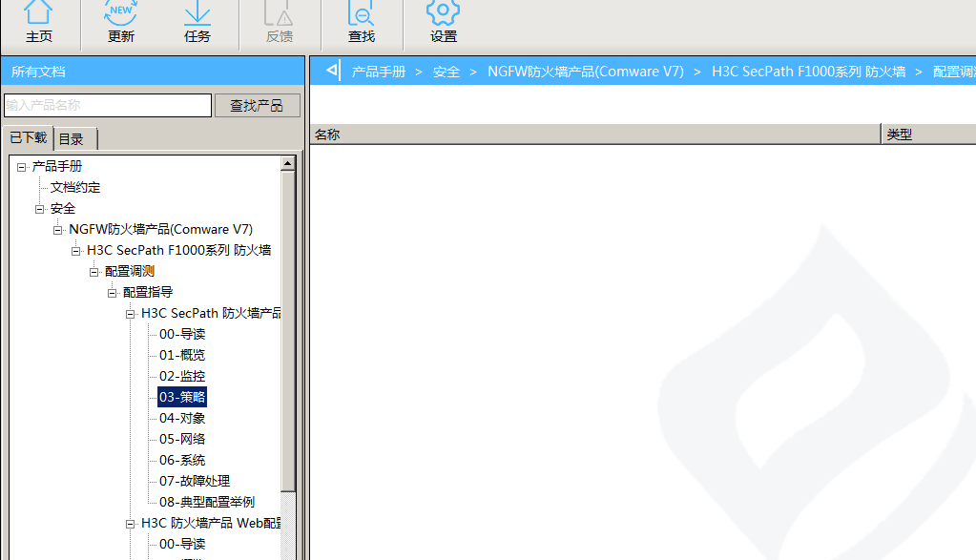The width and height of the screenshot is (976, 560).
Task: Sort by the 类型 column header
Action: click(x=928, y=135)
